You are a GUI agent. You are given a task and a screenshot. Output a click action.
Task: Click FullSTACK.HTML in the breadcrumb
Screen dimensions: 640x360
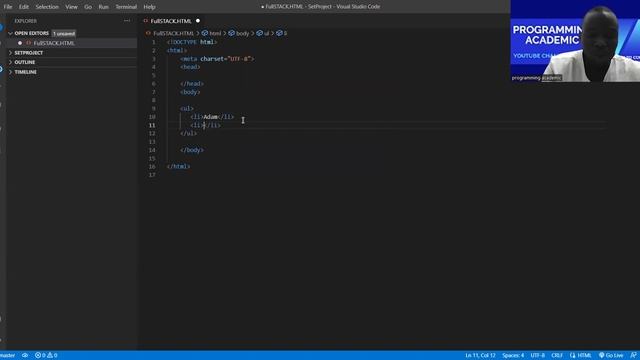[x=173, y=33]
